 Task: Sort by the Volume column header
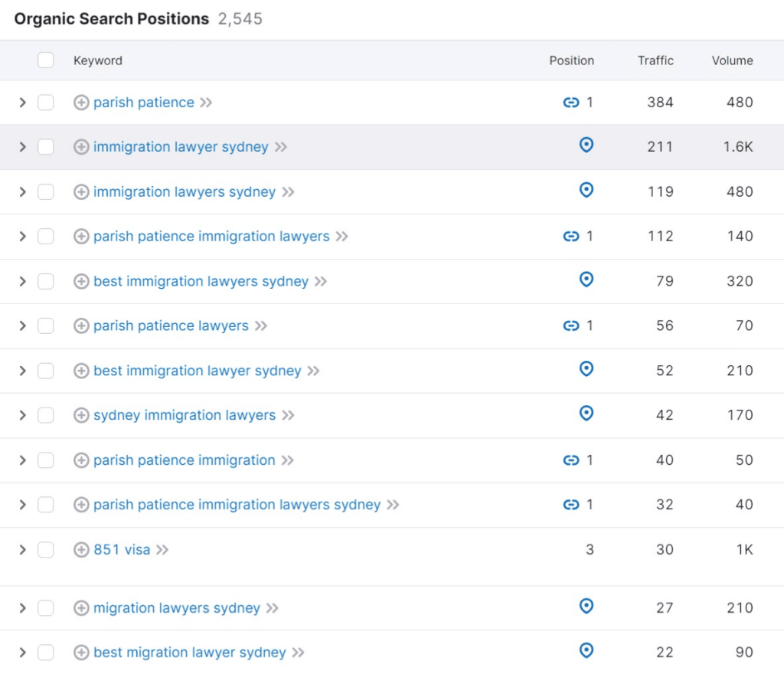[x=732, y=61]
